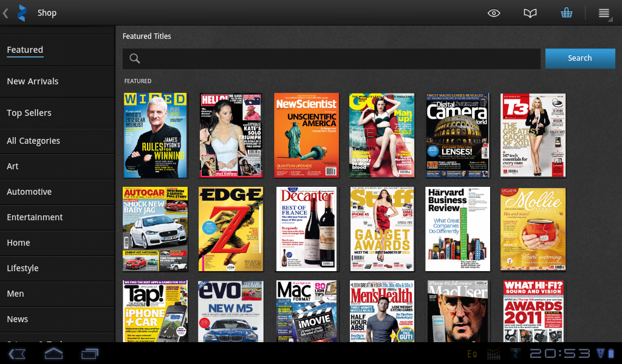
Task: Tap the blue app logo in the header
Action: pyautogui.click(x=22, y=13)
